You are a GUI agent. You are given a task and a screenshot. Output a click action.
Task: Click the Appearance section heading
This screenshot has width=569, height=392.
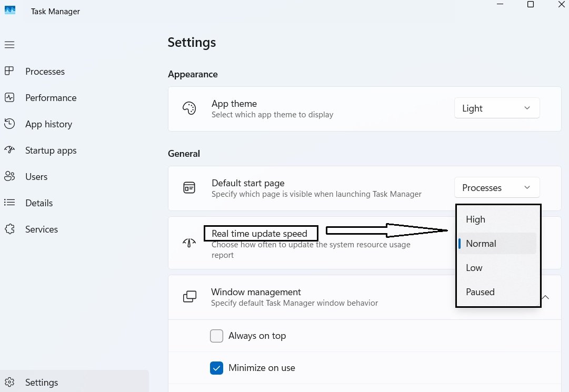pyautogui.click(x=193, y=74)
